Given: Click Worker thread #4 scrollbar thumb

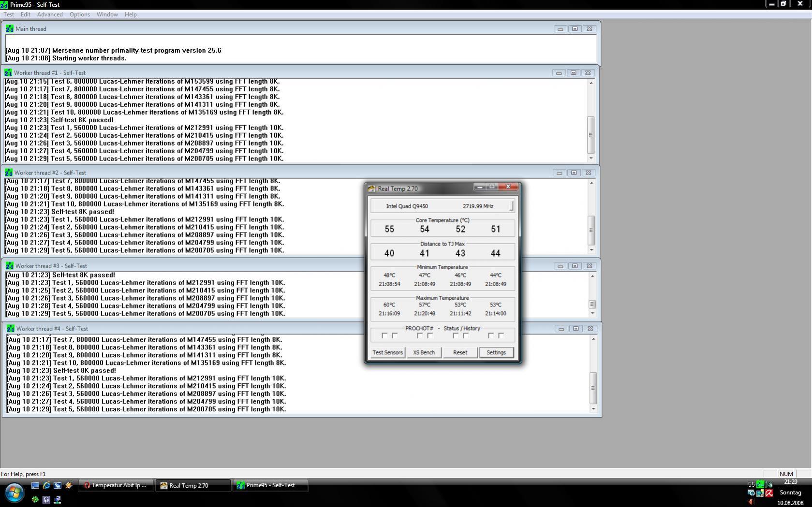Looking at the screenshot, I should (x=593, y=388).
